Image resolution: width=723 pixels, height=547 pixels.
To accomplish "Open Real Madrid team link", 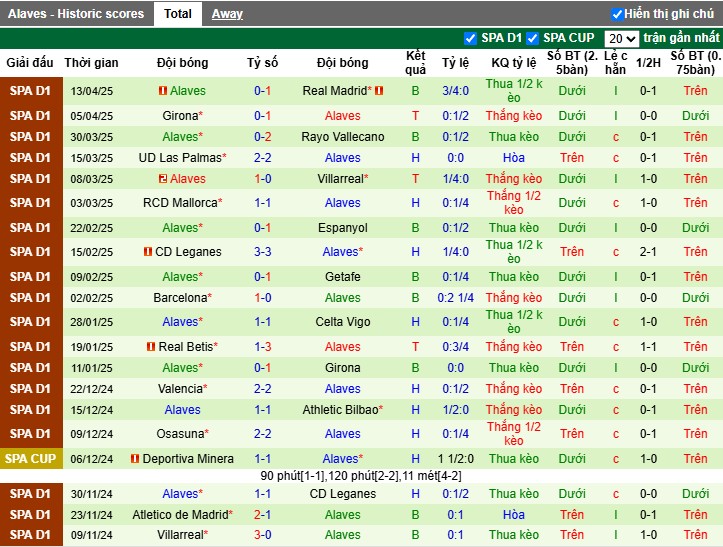I will [x=337, y=91].
